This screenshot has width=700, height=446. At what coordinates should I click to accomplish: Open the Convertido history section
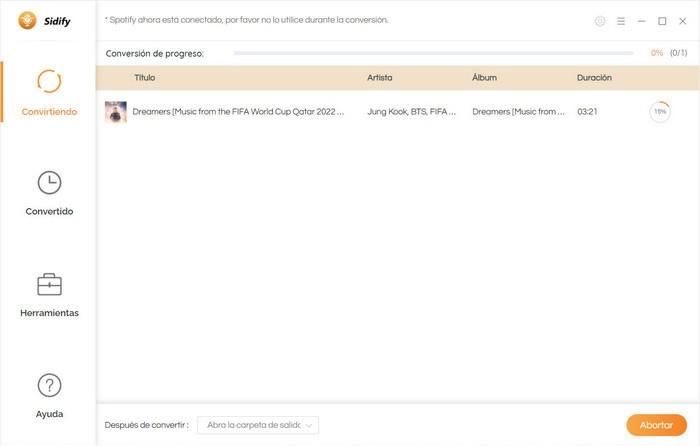tap(49, 193)
